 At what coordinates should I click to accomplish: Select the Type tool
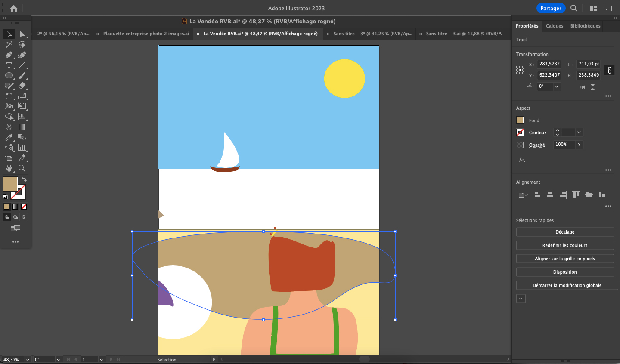[x=9, y=65]
